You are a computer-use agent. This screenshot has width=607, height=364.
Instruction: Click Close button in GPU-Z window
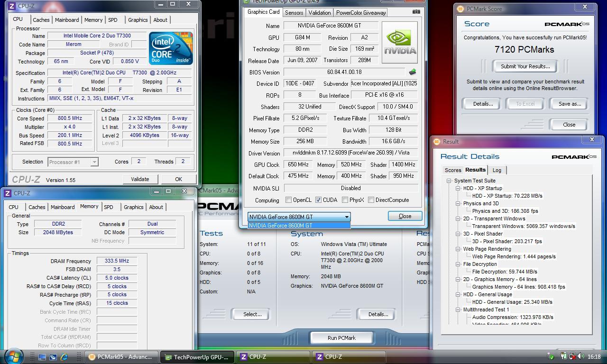(405, 216)
